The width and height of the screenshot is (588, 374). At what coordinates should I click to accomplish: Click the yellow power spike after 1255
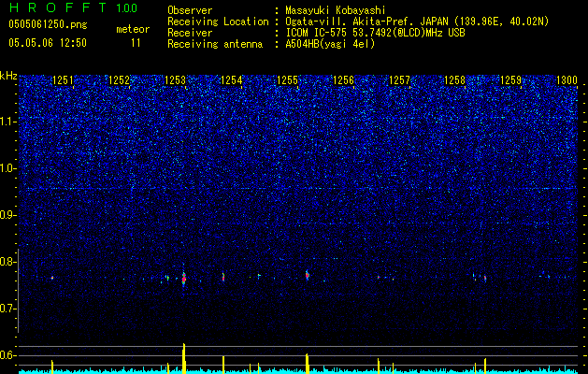coord(307,363)
